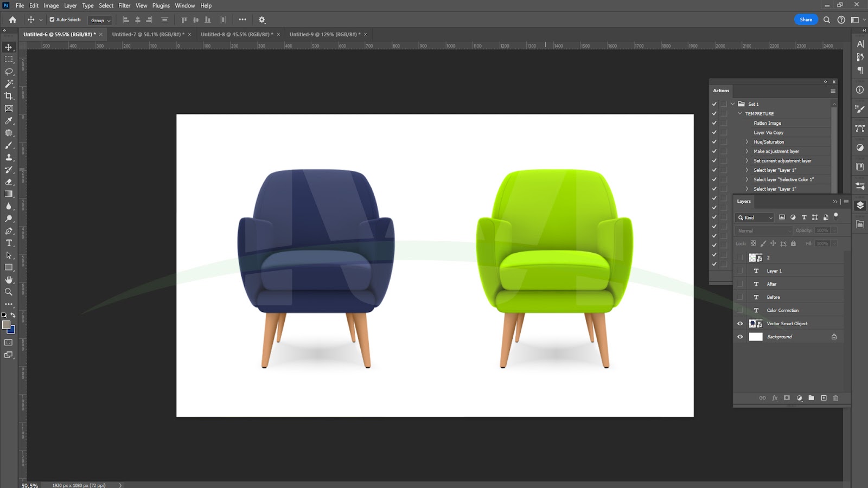The image size is (868, 488).
Task: Select the Rectangle shape tool
Action: [x=9, y=267]
